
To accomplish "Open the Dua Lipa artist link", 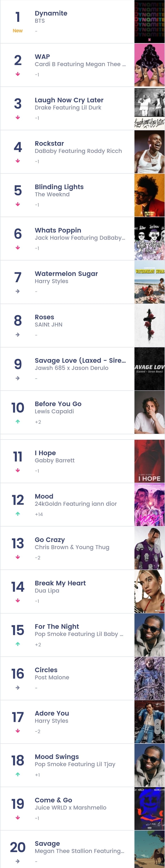I will pyautogui.click(x=47, y=591).
